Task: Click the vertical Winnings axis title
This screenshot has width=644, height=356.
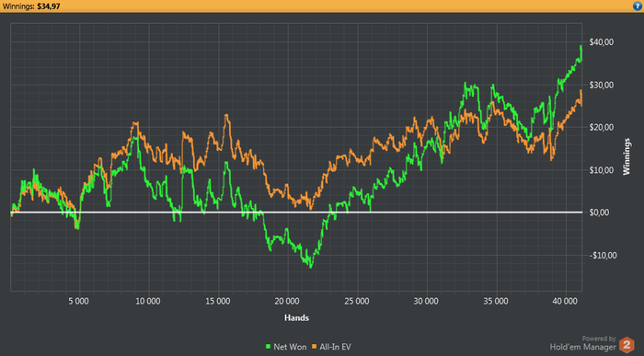Action: point(627,157)
